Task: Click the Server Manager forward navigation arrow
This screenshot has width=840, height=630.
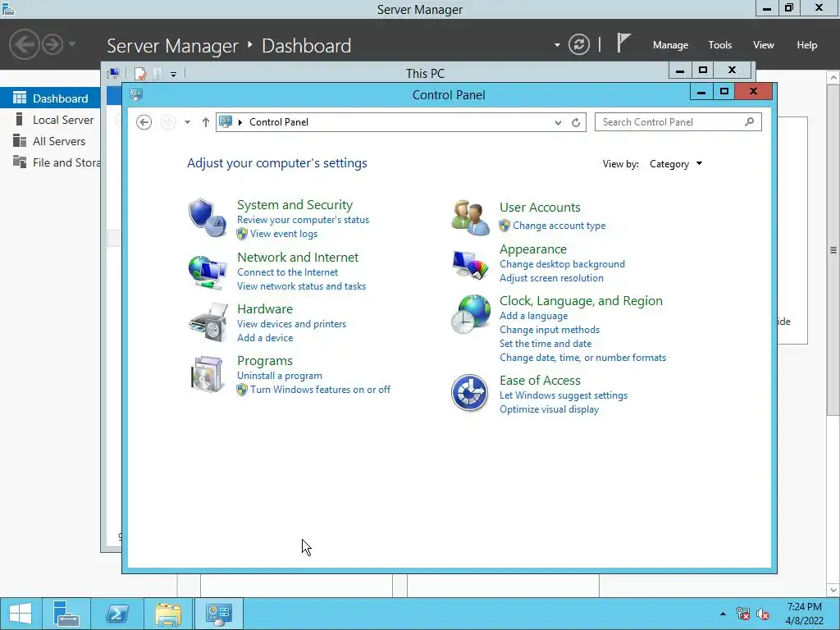Action: point(52,44)
